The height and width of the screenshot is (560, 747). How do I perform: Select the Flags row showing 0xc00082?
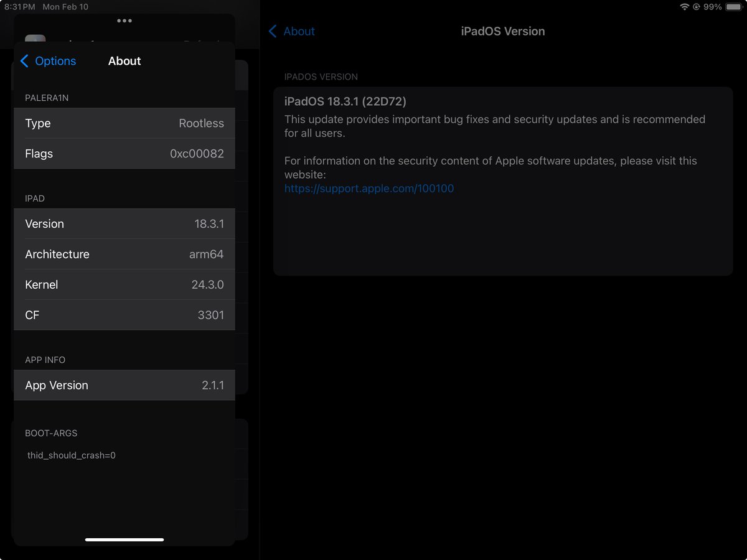pos(125,154)
